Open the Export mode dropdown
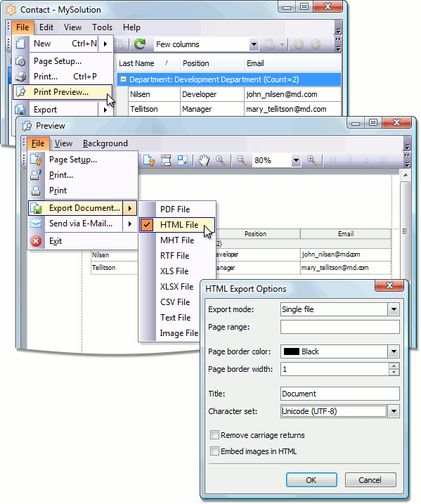 coord(394,309)
